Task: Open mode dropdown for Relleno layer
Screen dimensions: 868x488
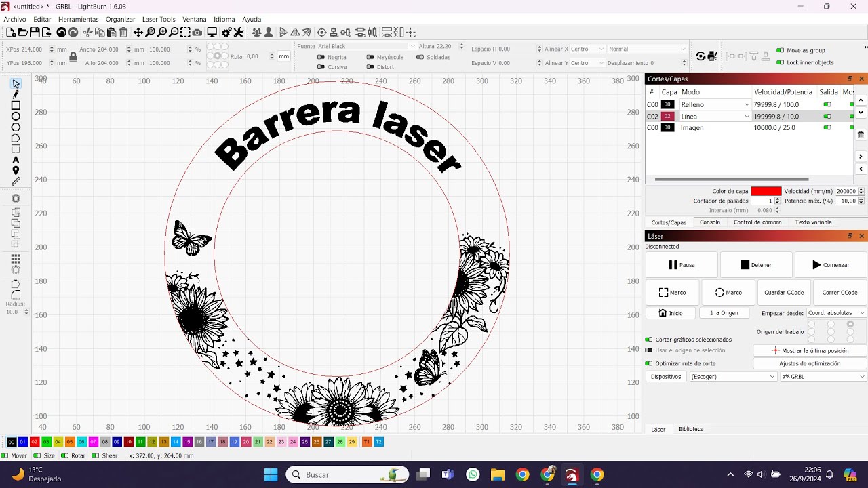Action: (x=715, y=104)
